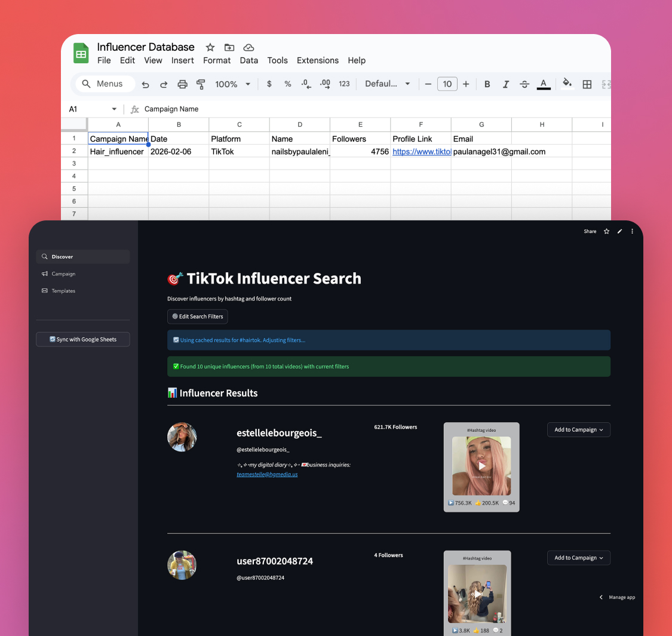Toggle italic formatting
Screen dimensions: 672x636
(x=505, y=85)
